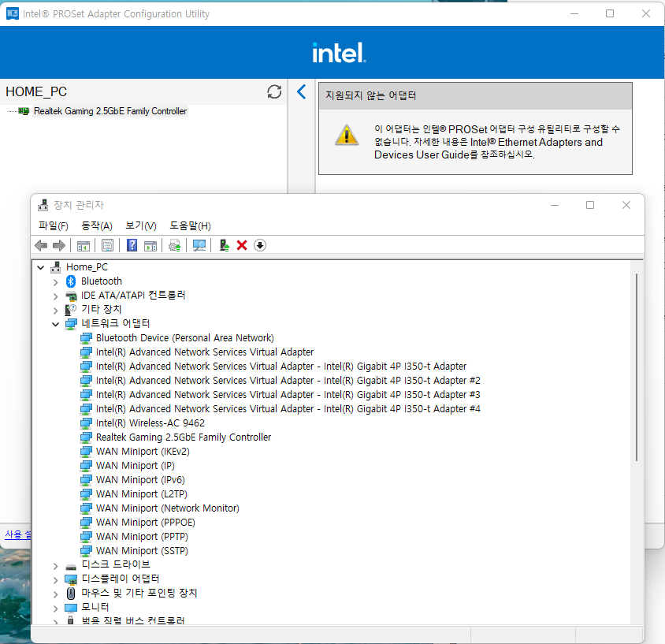Select WAN Miniport (L2TP)
665x644 pixels.
pos(142,494)
